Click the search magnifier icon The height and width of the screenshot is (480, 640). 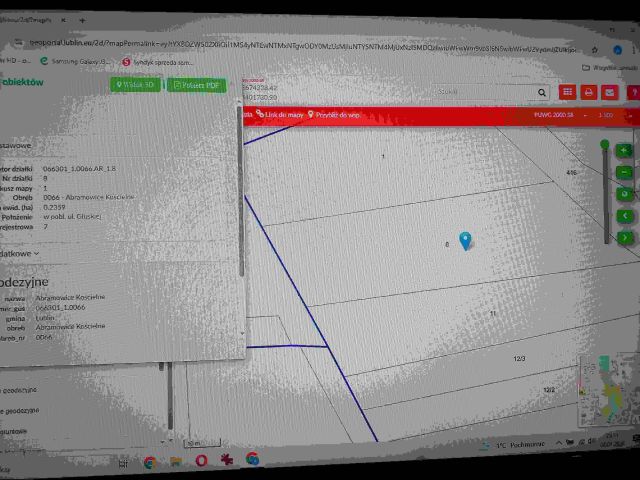(x=542, y=93)
